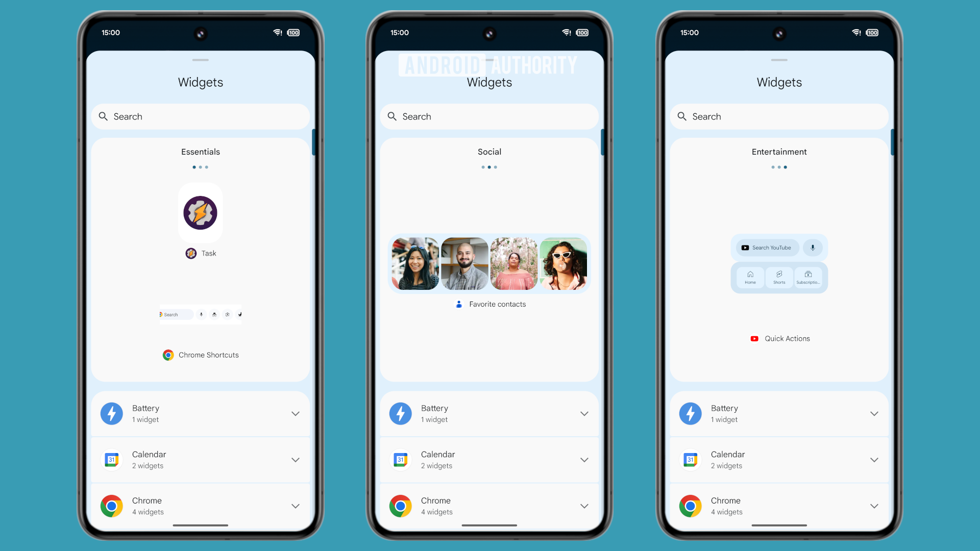Open the Battery widget section
This screenshot has height=551, width=980.
[200, 413]
